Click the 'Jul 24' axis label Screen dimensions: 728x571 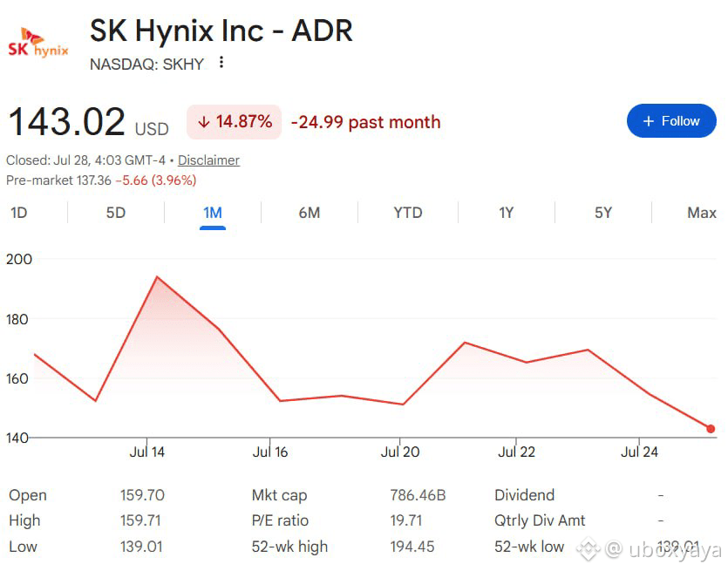pyautogui.click(x=639, y=452)
